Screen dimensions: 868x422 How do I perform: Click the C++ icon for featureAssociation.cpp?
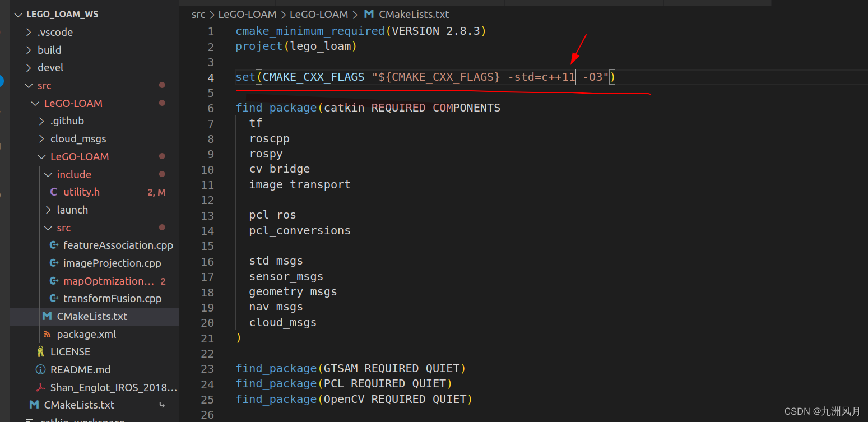click(x=54, y=245)
